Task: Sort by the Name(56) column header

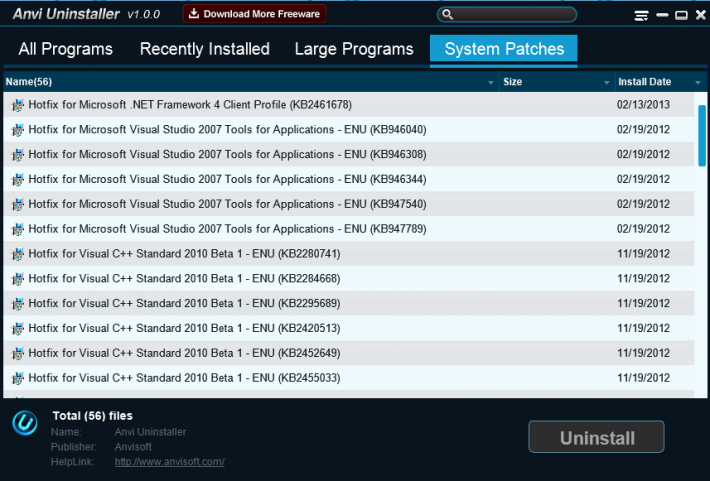Action: [251, 82]
